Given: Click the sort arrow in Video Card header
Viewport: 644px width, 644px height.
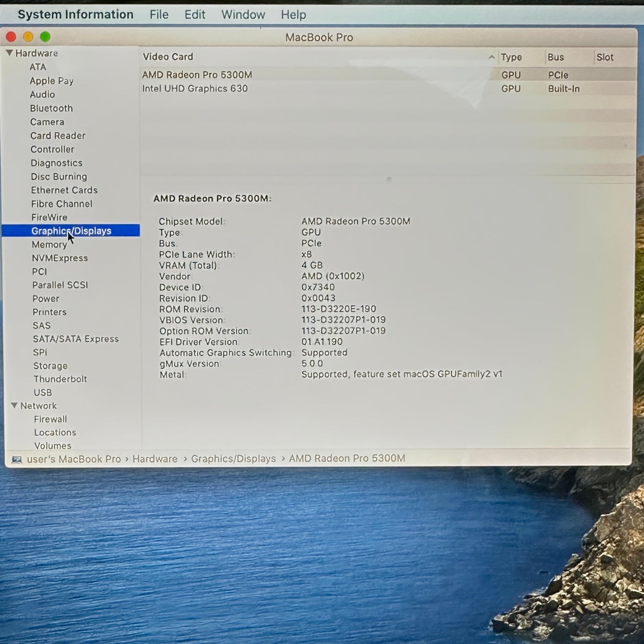Looking at the screenshot, I should [491, 57].
